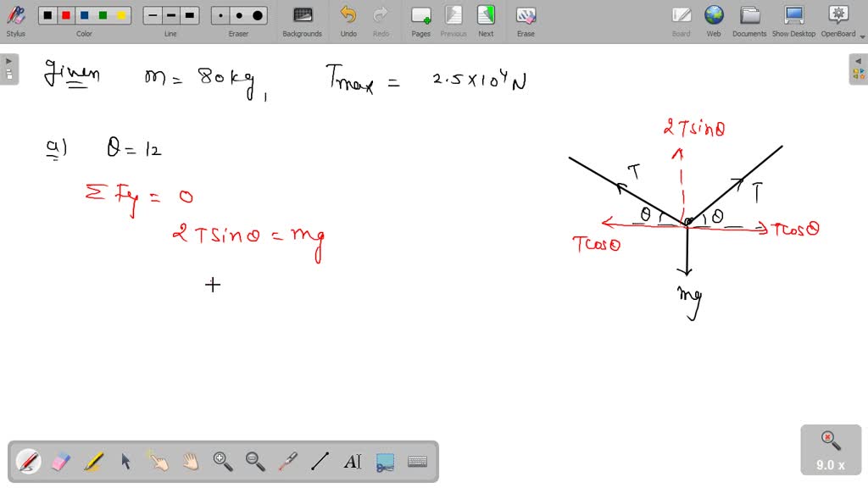Viewport: 868px width, 488px height.
Task: Go to the Next page
Action: tap(486, 21)
